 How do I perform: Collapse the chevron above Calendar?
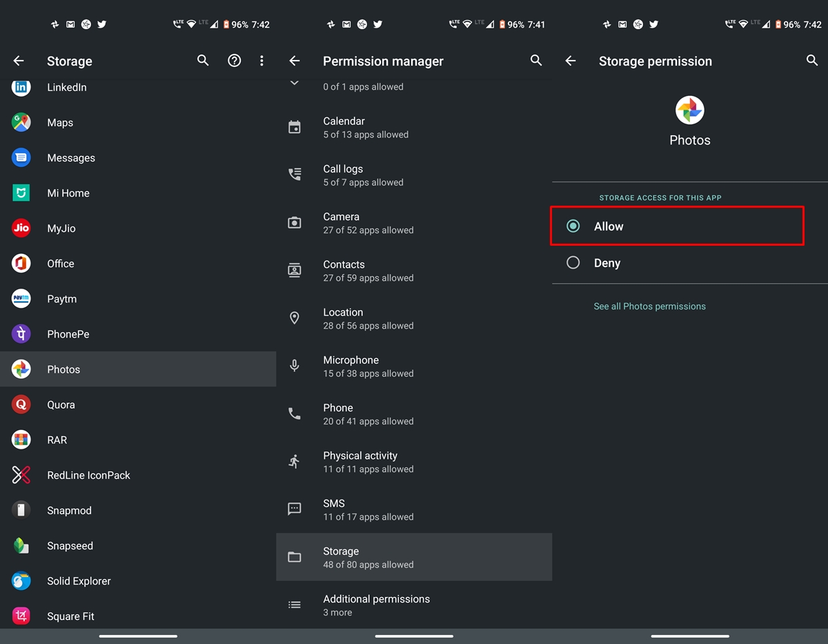pyautogui.click(x=295, y=84)
